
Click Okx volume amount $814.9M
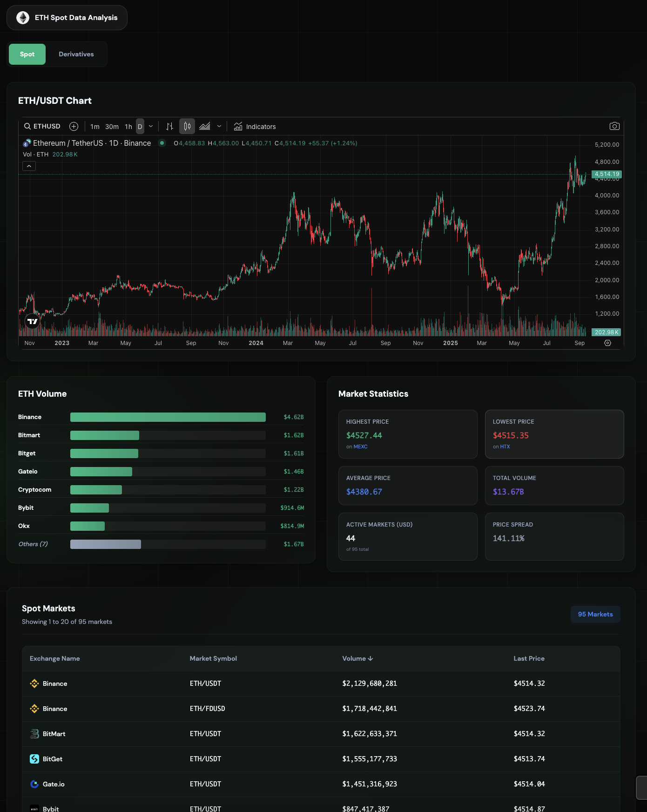coord(292,526)
